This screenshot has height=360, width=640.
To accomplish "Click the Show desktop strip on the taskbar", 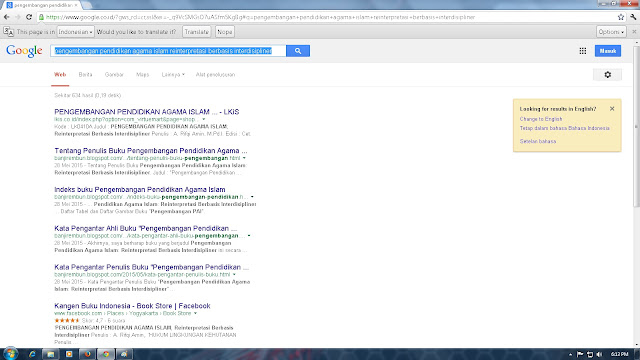I will pyautogui.click(x=637, y=354).
